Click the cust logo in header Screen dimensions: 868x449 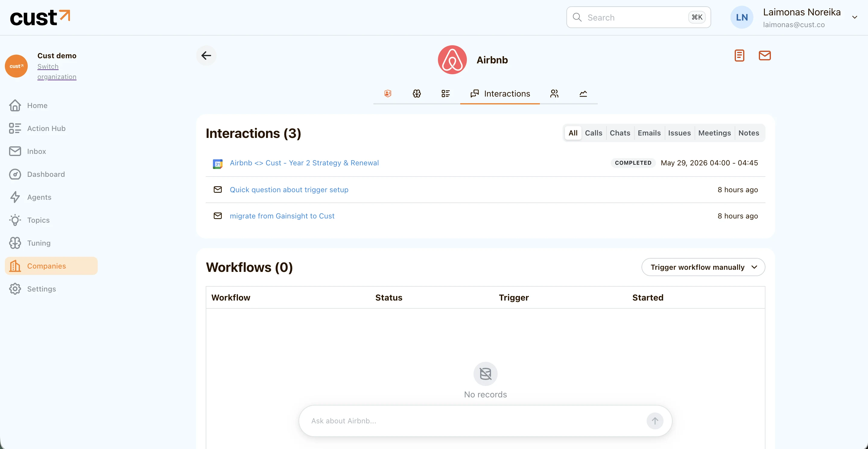point(40,18)
